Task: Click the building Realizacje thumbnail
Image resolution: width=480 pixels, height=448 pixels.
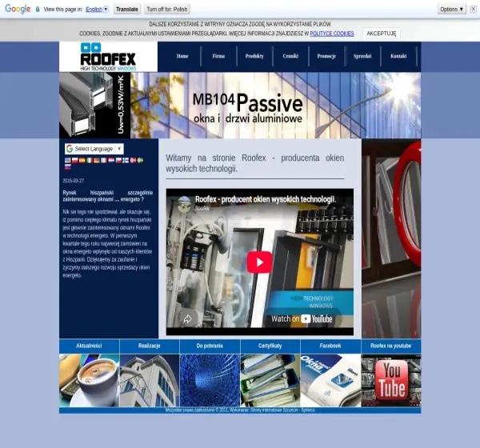Action: click(150, 380)
